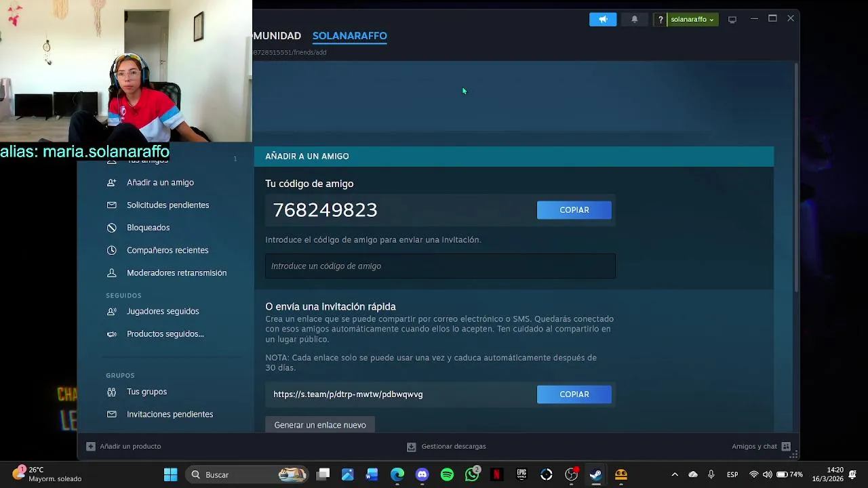Open the Windows Start menu
The width and height of the screenshot is (868, 488).
click(171, 475)
